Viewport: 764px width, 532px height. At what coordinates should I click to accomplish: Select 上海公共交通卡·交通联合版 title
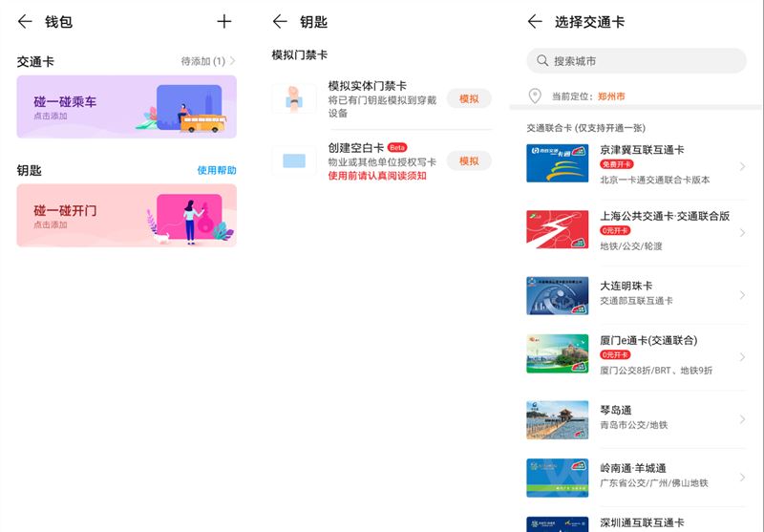pos(665,216)
